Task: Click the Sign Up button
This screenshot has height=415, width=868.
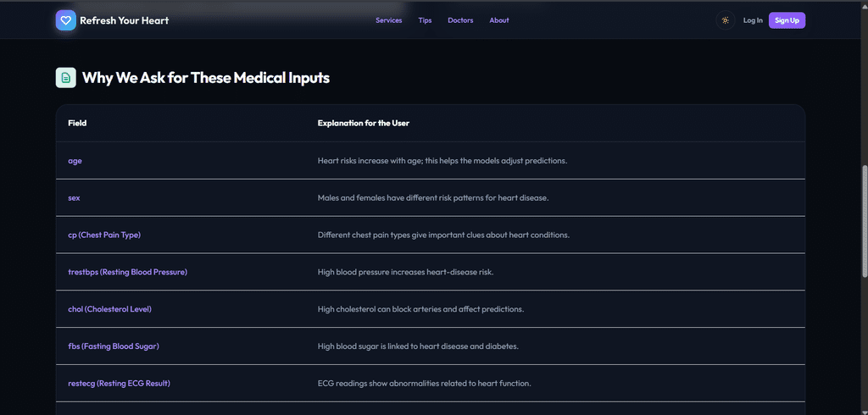Action: [x=787, y=20]
